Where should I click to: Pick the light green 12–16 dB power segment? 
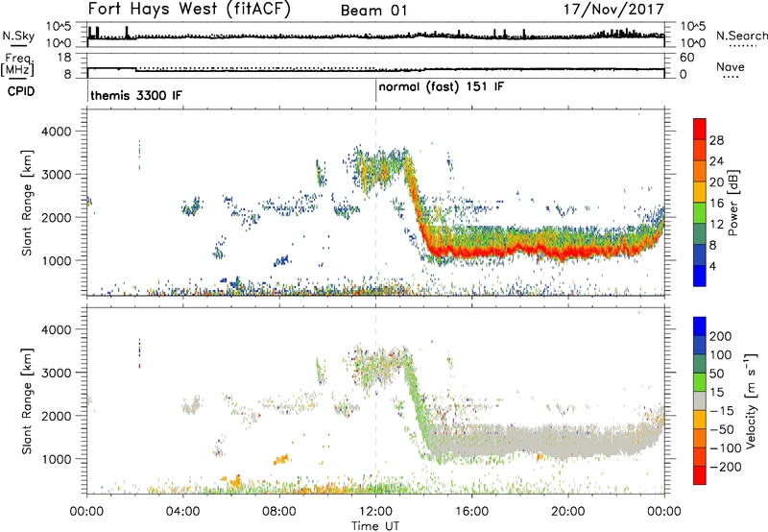pos(700,213)
